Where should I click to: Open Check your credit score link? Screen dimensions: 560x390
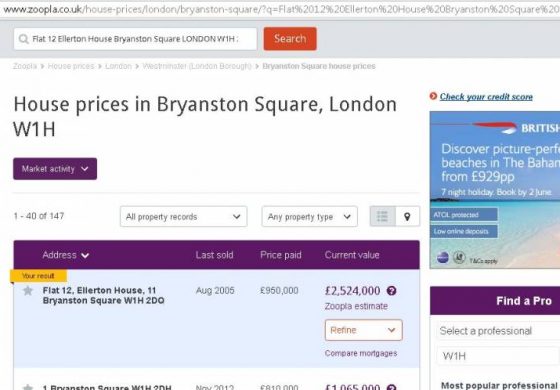[486, 96]
